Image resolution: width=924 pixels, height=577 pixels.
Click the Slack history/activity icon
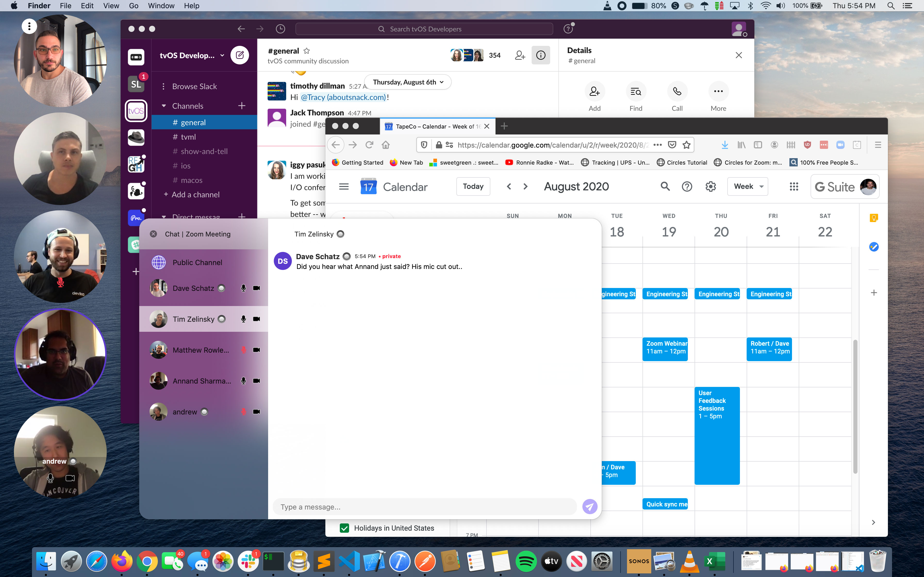tap(280, 29)
